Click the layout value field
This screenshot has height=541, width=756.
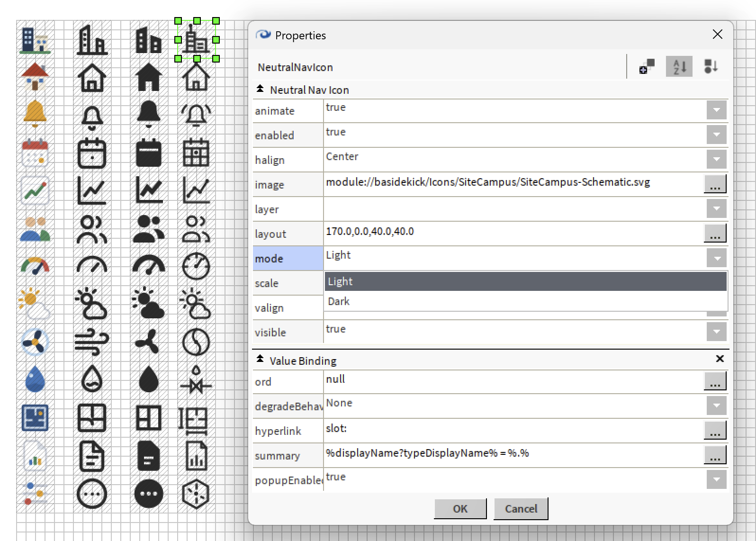513,233
